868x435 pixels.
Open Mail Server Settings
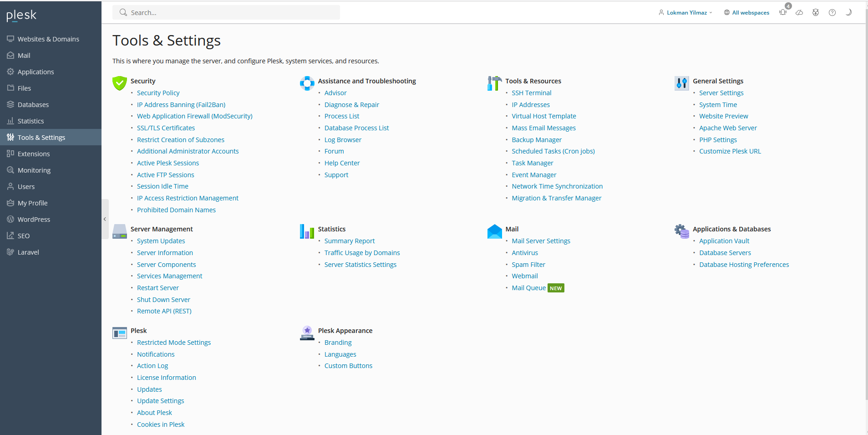pos(541,241)
